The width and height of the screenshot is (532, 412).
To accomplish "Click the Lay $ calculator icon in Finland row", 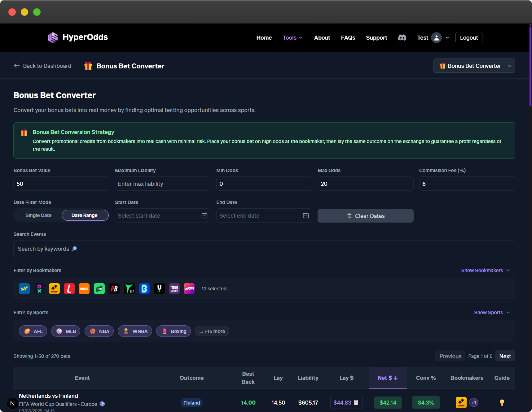I will pos(356,402).
